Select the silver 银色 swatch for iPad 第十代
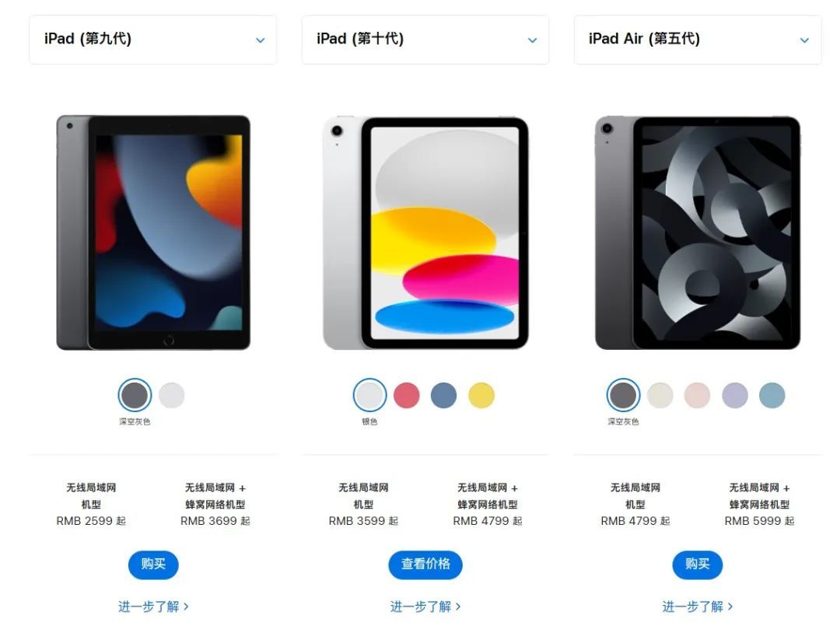The width and height of the screenshot is (840, 636). tap(369, 395)
